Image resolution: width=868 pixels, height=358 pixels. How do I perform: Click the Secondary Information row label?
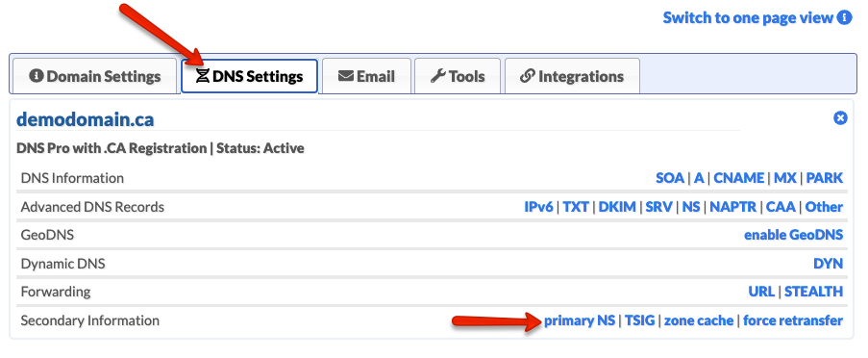89,320
